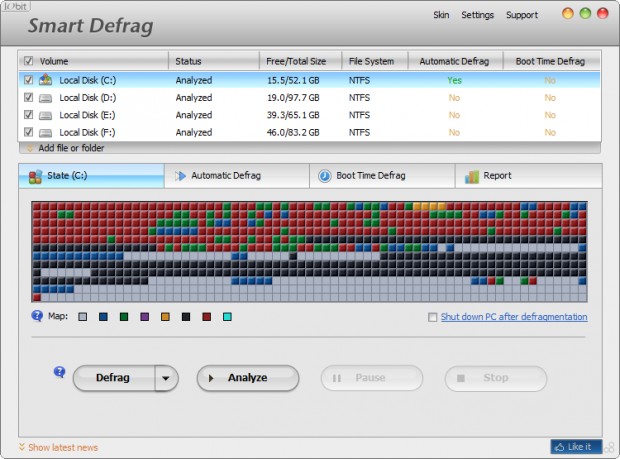Image resolution: width=620 pixels, height=459 pixels.
Task: Click the Status column header
Action: (x=214, y=61)
